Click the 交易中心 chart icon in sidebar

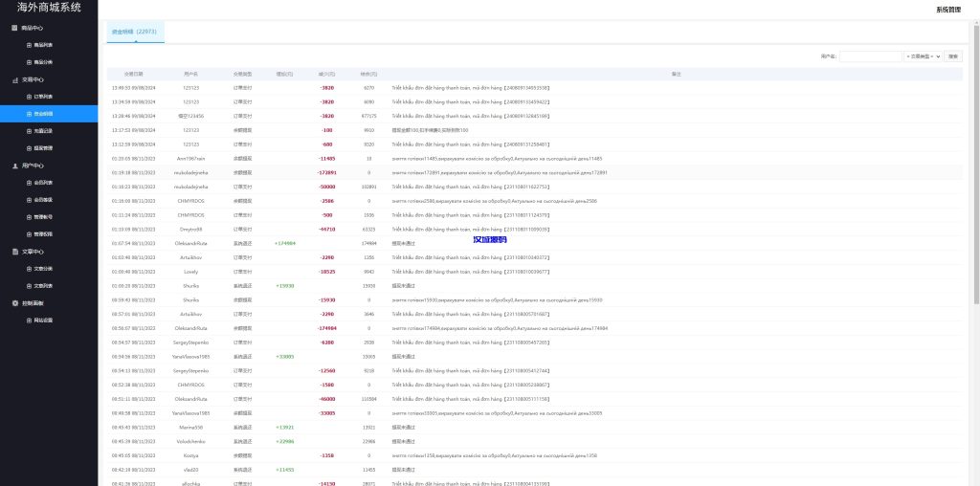13,79
